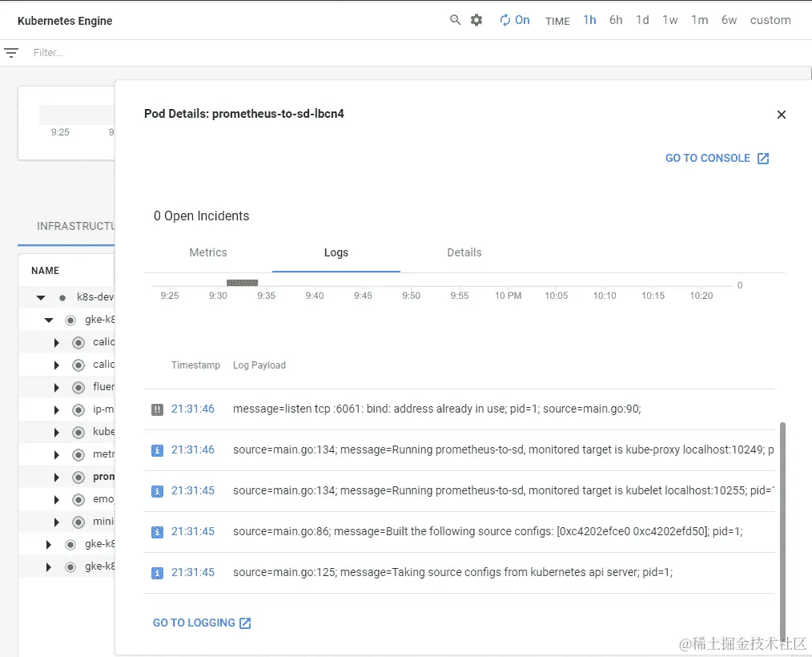Select the bind address already in use log message

(437, 409)
